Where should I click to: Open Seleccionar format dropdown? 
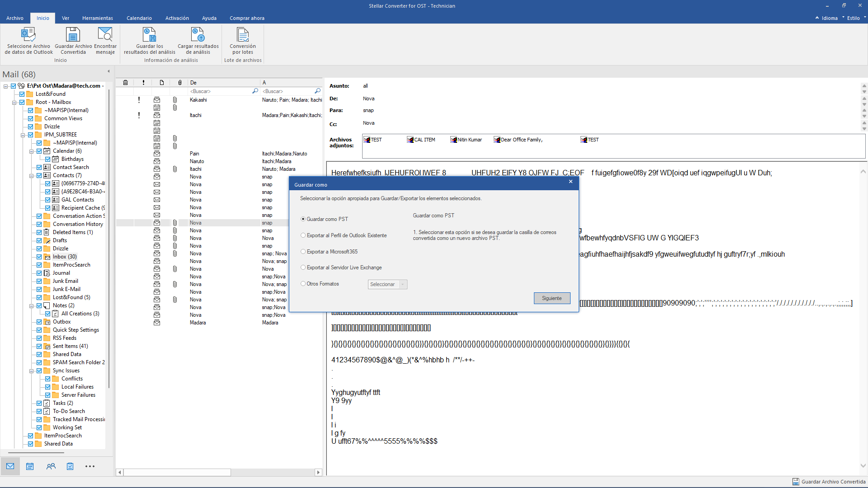pyautogui.click(x=387, y=284)
